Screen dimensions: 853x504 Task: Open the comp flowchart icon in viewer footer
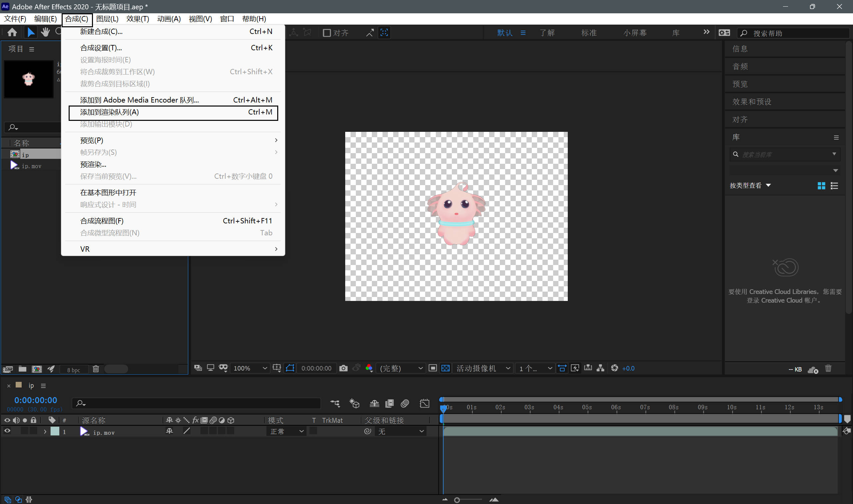[x=600, y=368]
